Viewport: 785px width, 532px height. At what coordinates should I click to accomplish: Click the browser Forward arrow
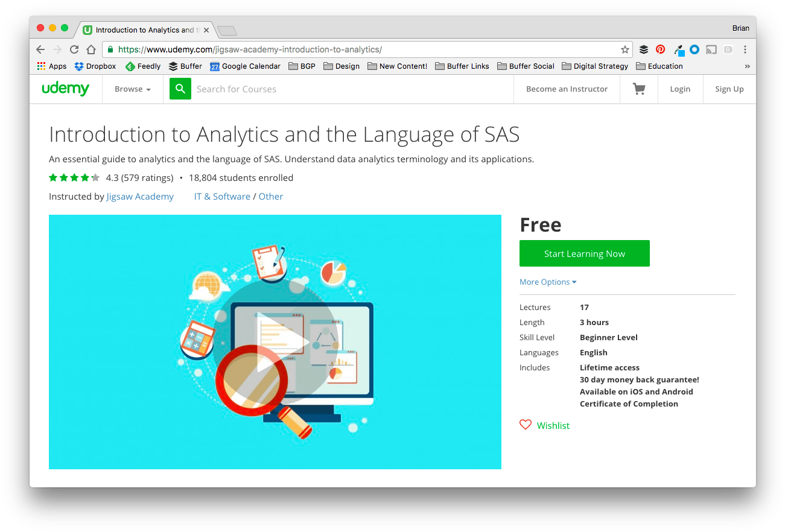point(57,49)
